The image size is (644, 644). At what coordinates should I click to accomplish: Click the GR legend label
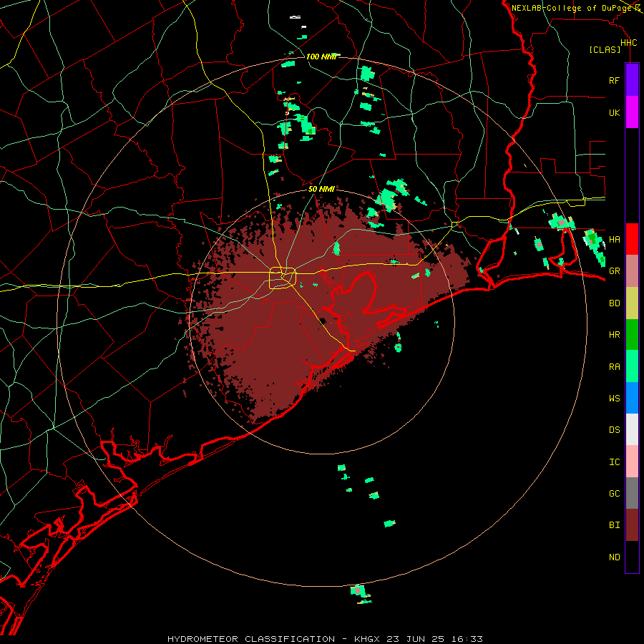click(614, 271)
